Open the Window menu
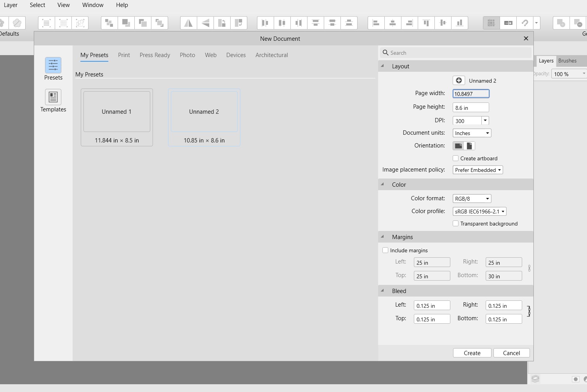 93,5
